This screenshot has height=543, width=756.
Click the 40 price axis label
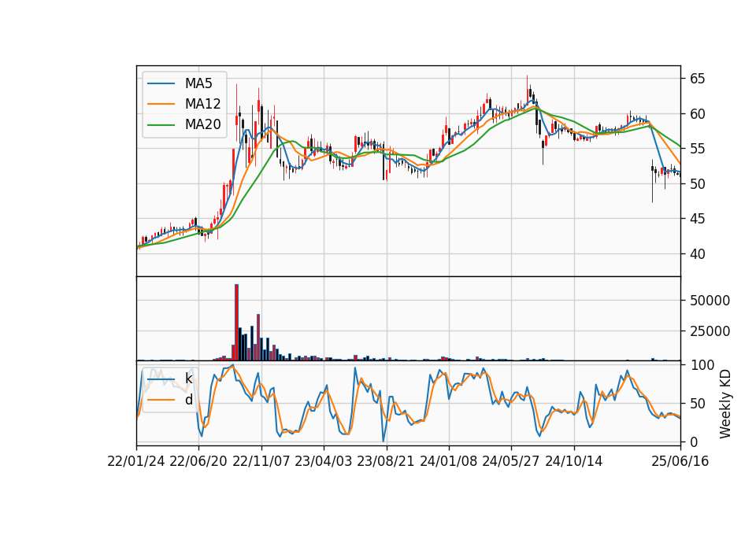click(697, 254)
